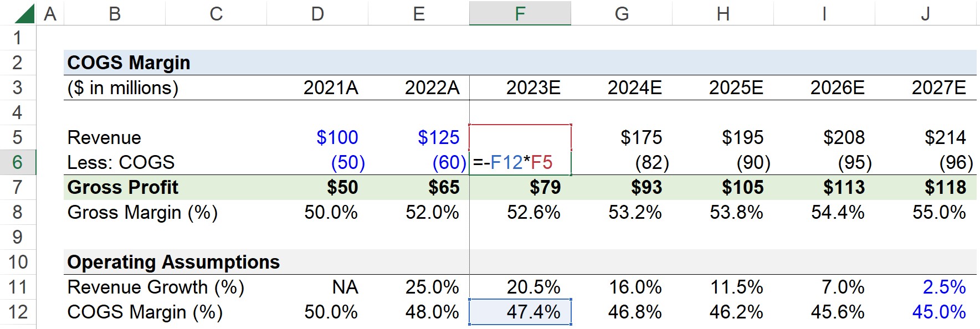Select column D header
The height and width of the screenshot is (329, 980).
(x=317, y=13)
